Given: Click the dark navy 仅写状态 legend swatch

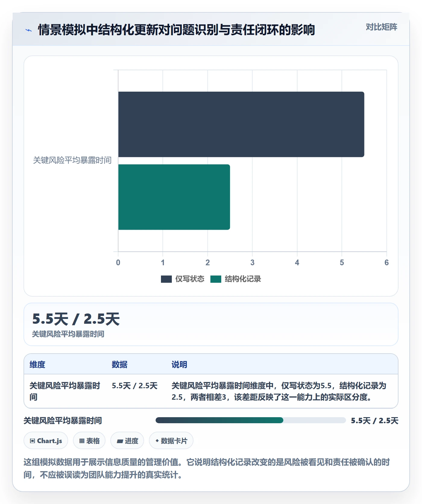Looking at the screenshot, I should tap(166, 279).
